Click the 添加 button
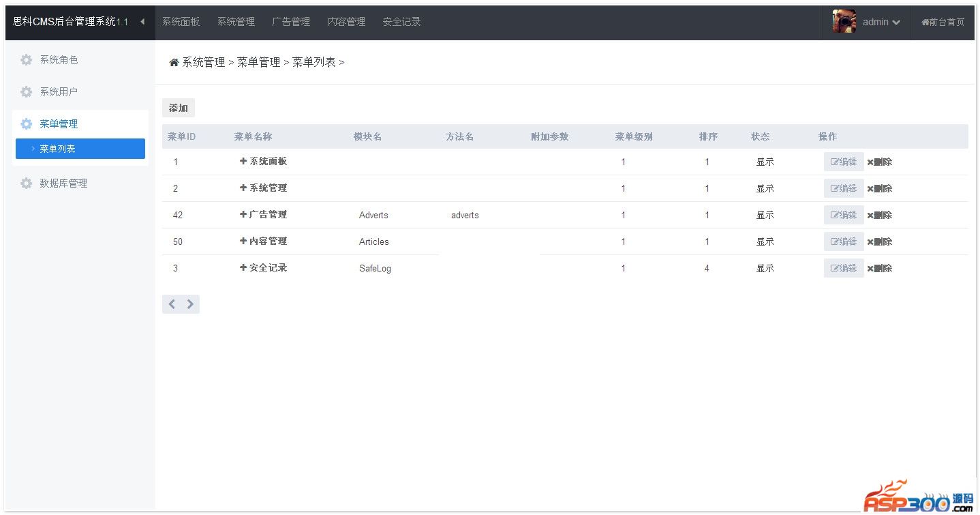The image size is (980, 515). [x=179, y=108]
